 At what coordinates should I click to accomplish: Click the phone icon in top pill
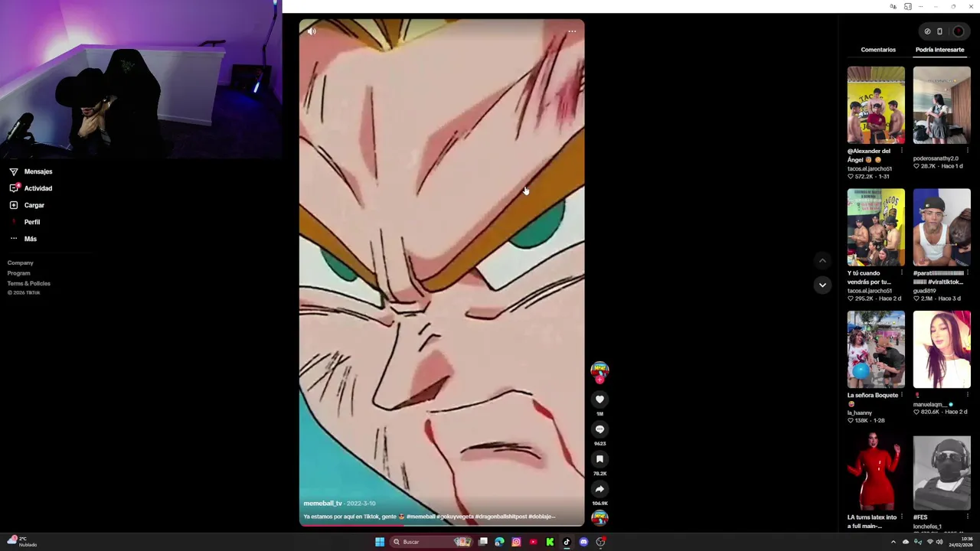pos(939,31)
